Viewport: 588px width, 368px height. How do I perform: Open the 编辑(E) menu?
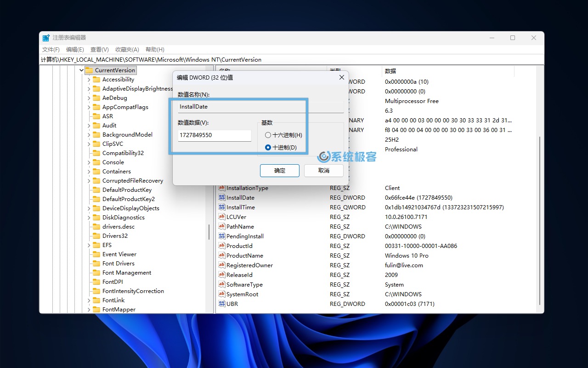[x=75, y=49]
